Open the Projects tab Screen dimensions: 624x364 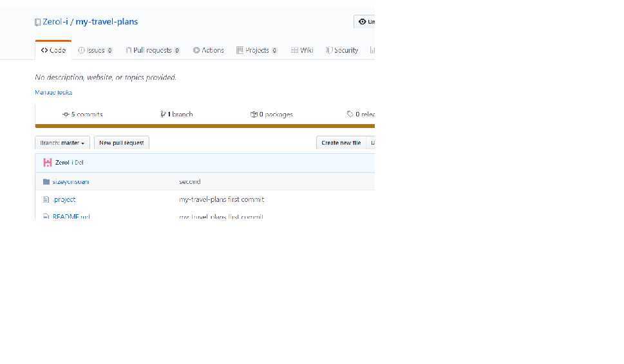(x=257, y=50)
